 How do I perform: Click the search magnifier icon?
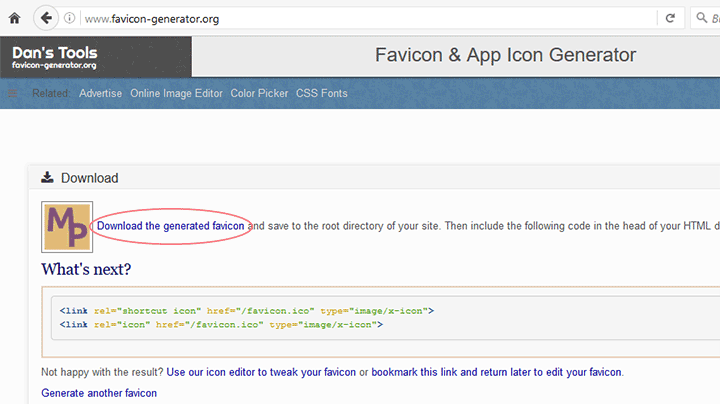(x=702, y=18)
